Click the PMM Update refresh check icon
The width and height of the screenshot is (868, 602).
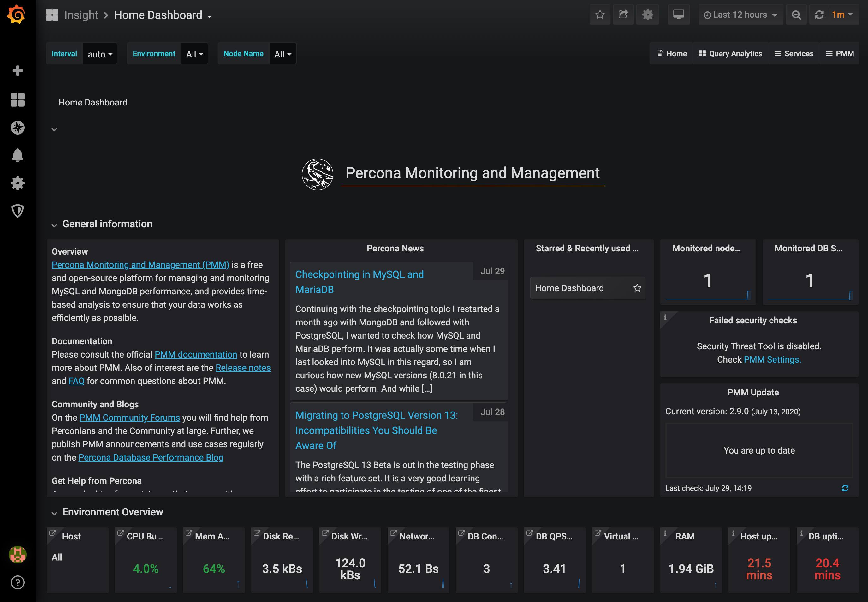coord(845,488)
